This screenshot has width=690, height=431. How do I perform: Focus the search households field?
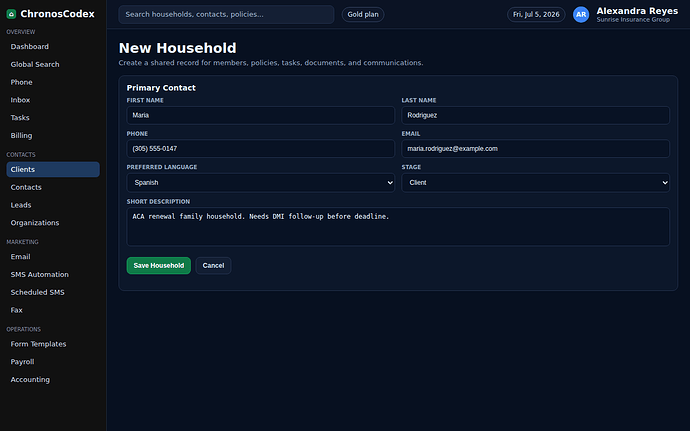point(226,15)
